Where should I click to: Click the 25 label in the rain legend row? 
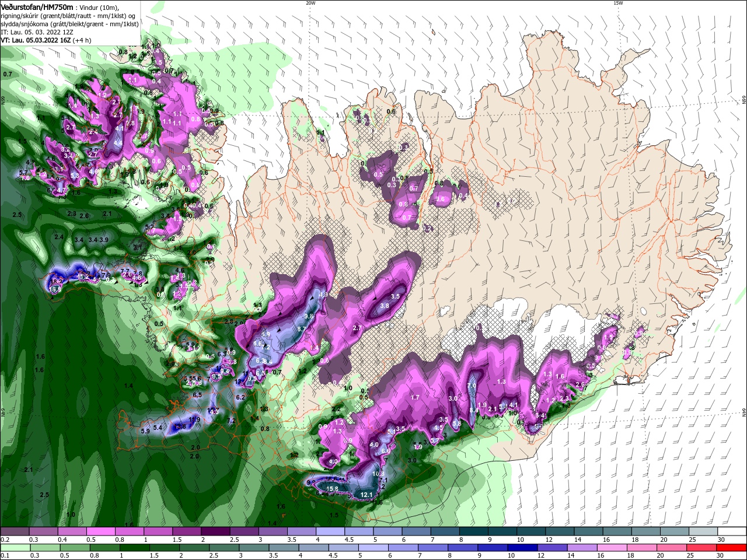pos(690,556)
